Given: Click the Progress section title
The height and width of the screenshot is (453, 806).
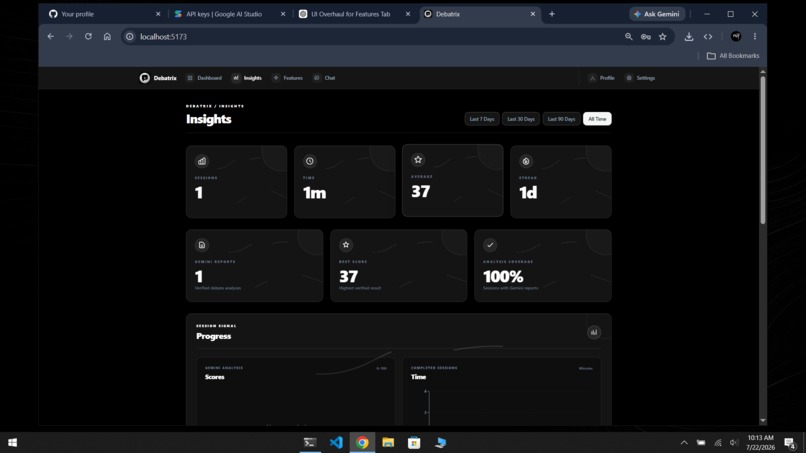Looking at the screenshot, I should tap(213, 336).
